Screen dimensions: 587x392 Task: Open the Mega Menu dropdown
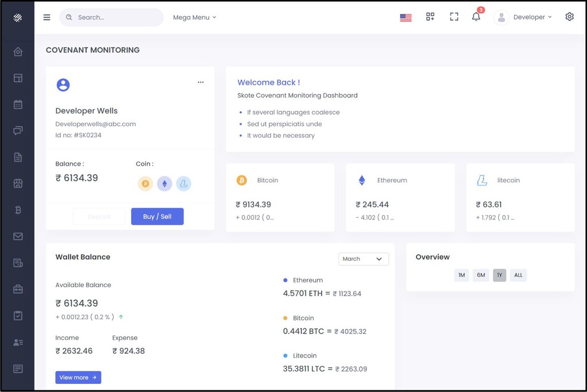[x=194, y=17]
